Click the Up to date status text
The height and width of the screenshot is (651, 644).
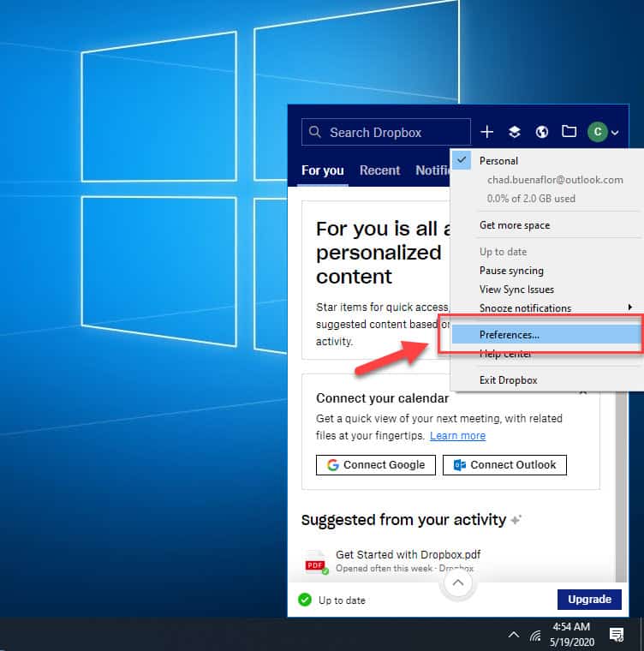[342, 600]
